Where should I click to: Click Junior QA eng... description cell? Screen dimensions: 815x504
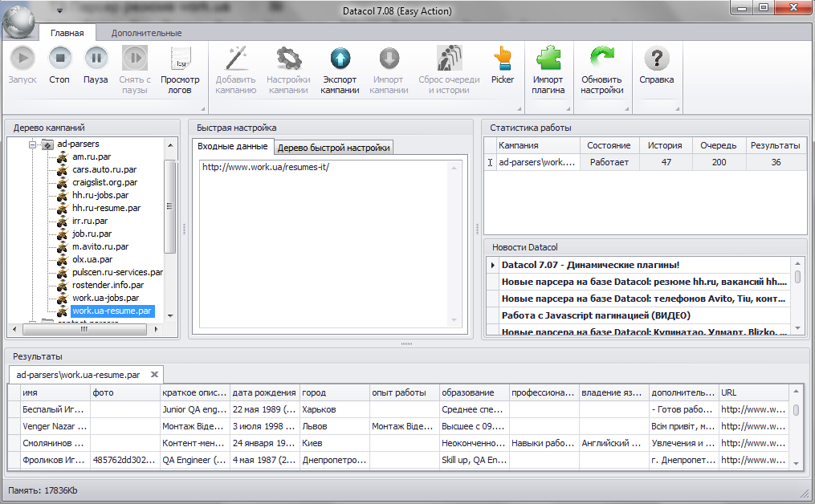(x=195, y=409)
